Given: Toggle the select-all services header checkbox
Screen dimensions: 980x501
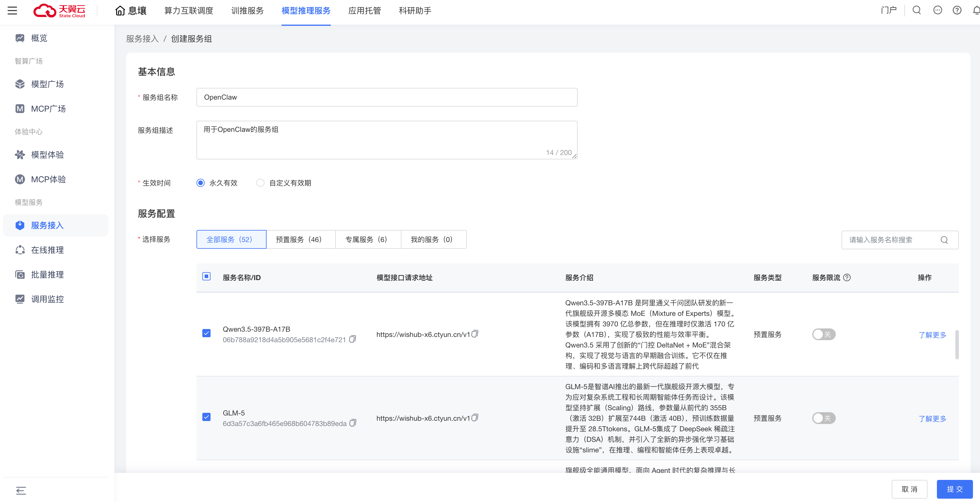Looking at the screenshot, I should [206, 276].
